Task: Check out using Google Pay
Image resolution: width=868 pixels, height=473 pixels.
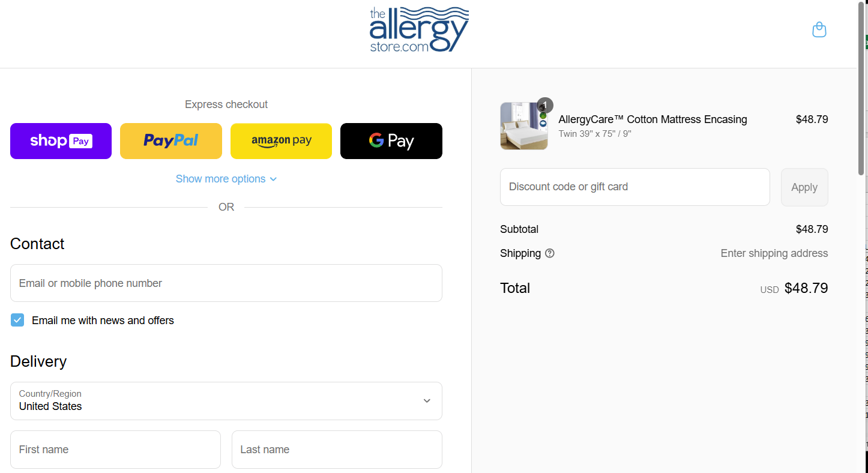Action: click(x=391, y=141)
